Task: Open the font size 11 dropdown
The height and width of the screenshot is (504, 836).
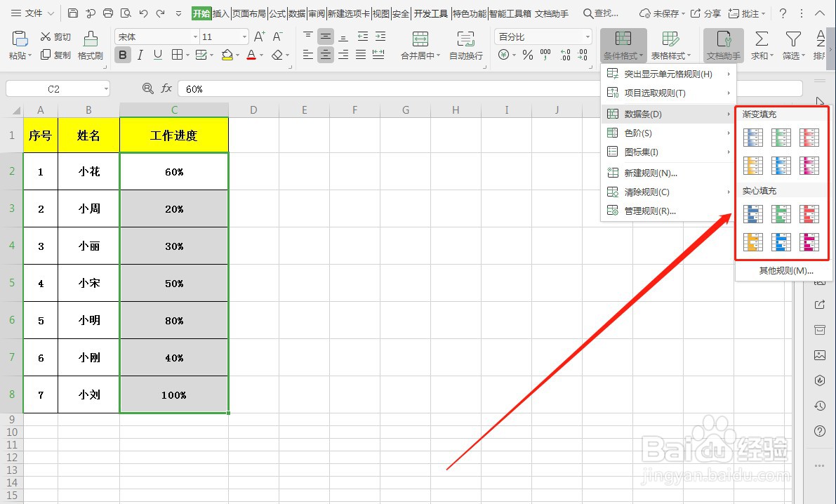Action: (244, 37)
